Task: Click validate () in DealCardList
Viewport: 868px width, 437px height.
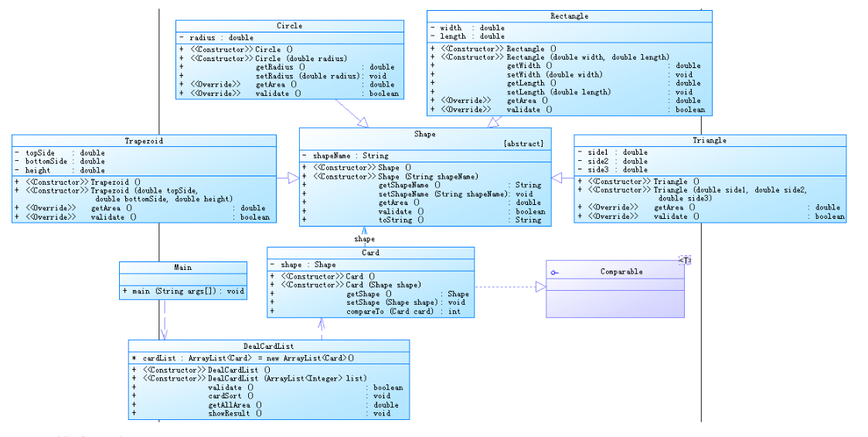Action: point(230,387)
